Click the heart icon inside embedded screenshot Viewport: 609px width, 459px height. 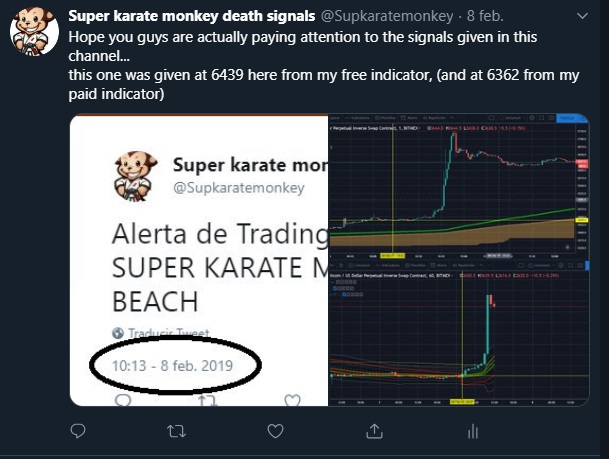(292, 400)
